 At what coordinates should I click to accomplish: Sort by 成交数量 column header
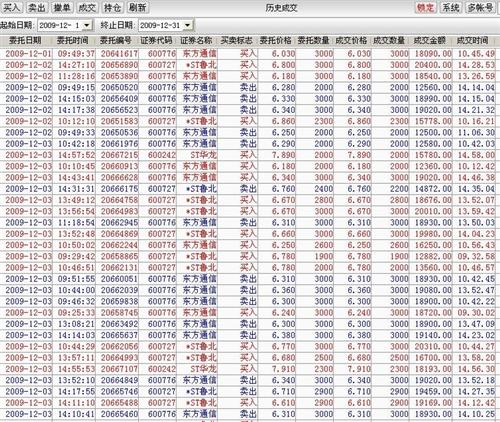pyautogui.click(x=389, y=41)
